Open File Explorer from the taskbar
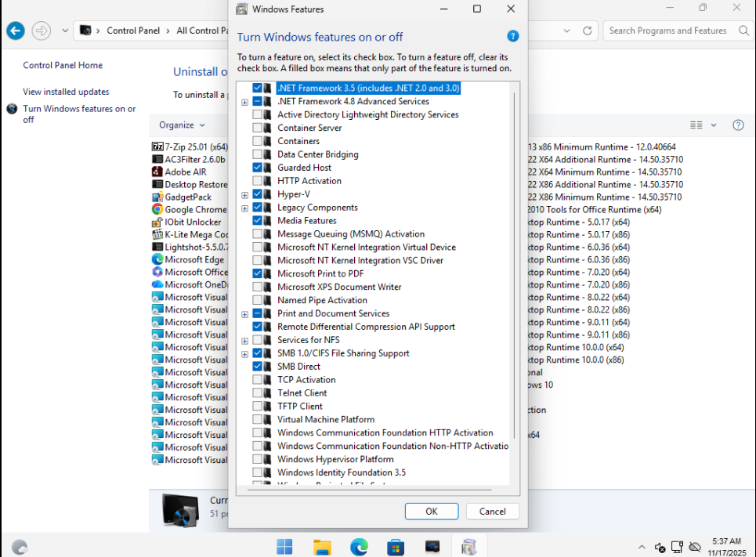The width and height of the screenshot is (756, 557). [x=322, y=546]
